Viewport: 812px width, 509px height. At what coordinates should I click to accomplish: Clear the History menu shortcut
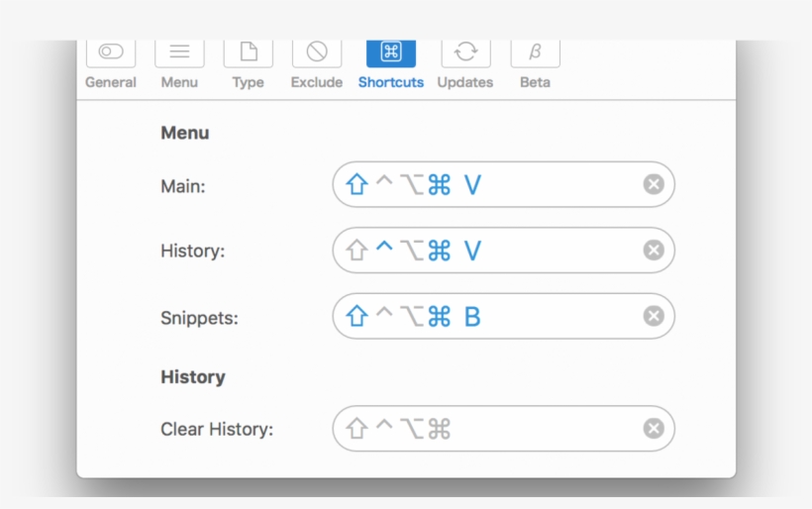[654, 251]
